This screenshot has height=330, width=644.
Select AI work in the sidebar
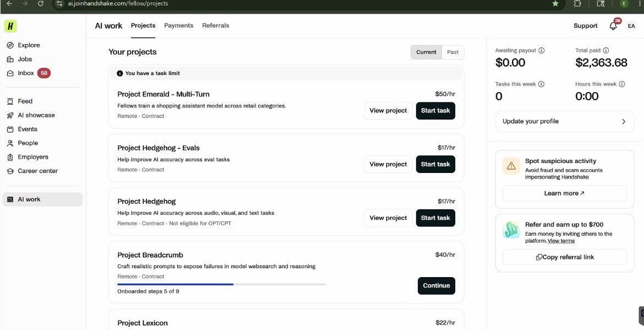click(x=42, y=199)
